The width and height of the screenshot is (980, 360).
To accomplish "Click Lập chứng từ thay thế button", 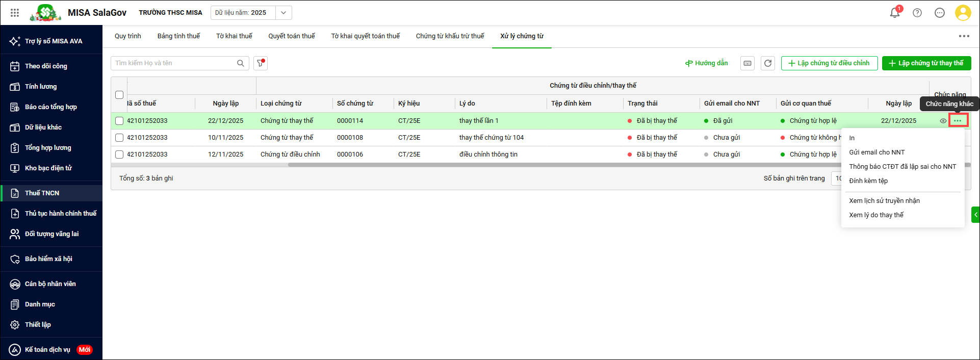I will point(926,63).
